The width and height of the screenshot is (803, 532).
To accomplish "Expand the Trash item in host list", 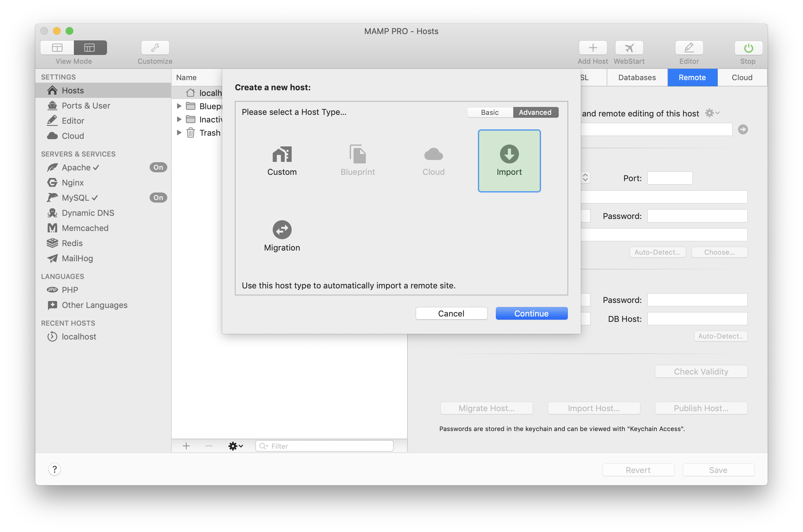I will 180,133.
